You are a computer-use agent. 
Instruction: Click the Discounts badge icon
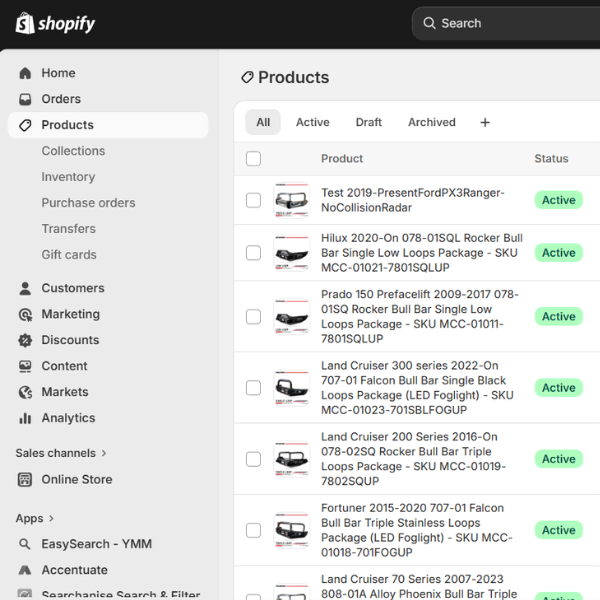[25, 340]
